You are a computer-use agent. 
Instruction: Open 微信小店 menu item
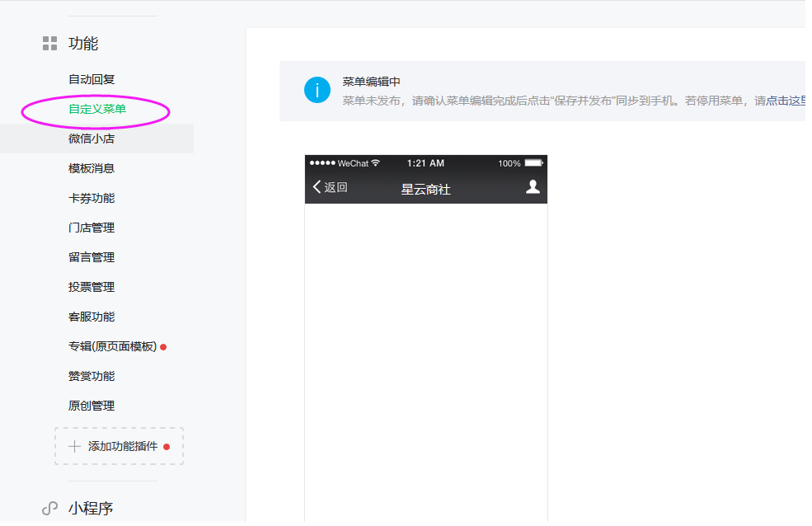click(92, 139)
